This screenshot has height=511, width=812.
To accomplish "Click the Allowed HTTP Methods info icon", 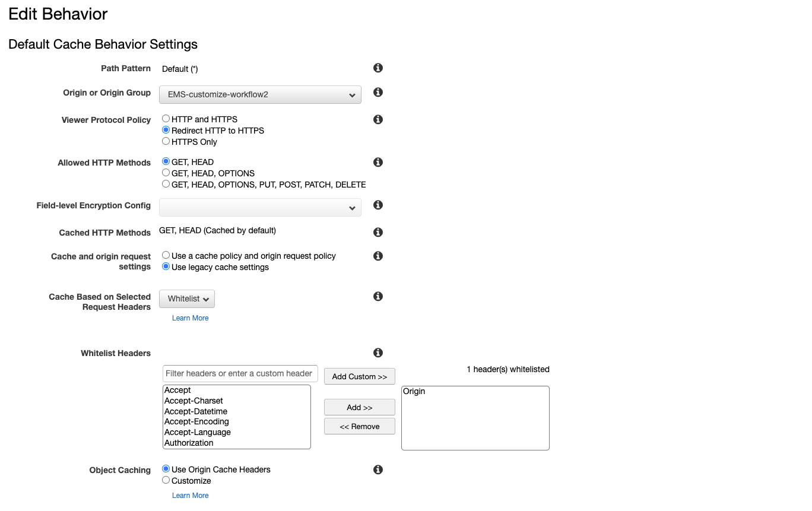I will 378,162.
